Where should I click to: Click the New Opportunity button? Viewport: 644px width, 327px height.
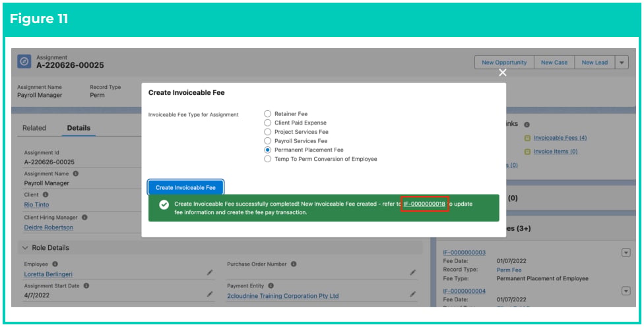504,63
